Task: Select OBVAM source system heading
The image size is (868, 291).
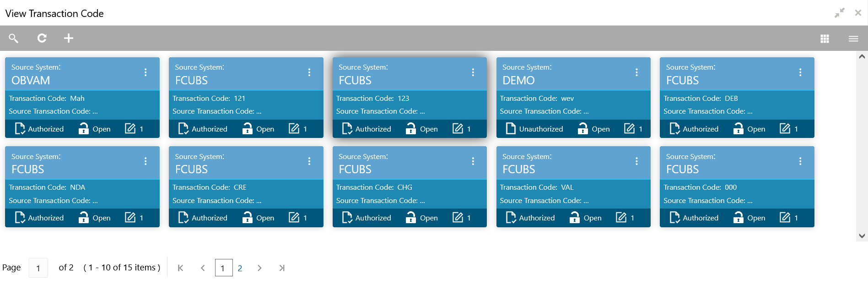Action: (31, 80)
